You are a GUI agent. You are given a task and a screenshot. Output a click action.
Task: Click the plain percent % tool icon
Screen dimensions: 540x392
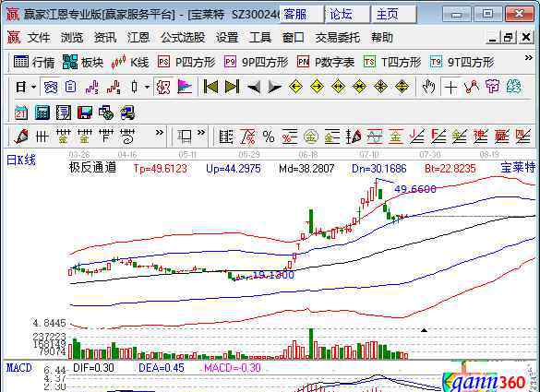[x=269, y=137]
